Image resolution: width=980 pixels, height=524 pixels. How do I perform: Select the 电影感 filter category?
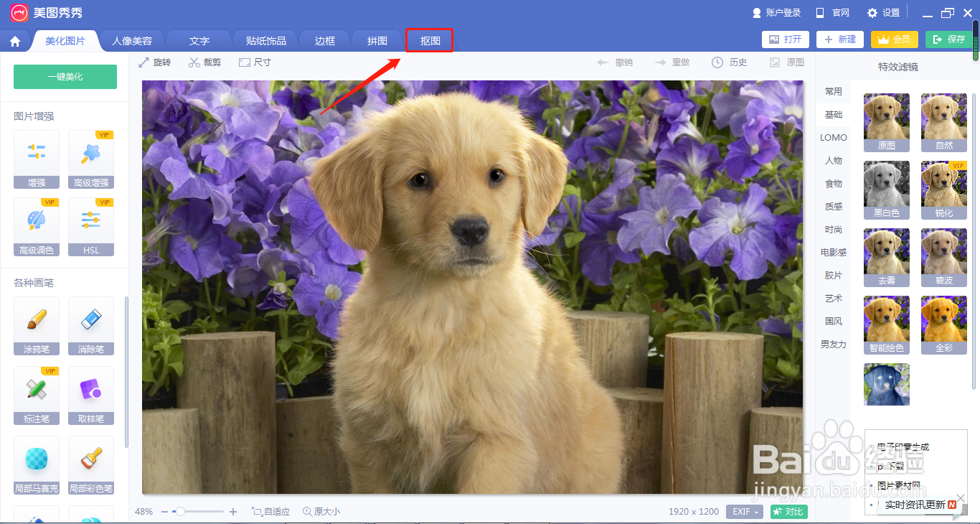834,253
